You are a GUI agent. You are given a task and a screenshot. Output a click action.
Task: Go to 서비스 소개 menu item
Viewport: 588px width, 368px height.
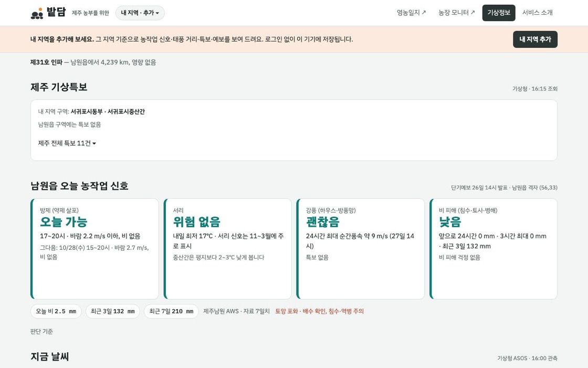pos(538,13)
